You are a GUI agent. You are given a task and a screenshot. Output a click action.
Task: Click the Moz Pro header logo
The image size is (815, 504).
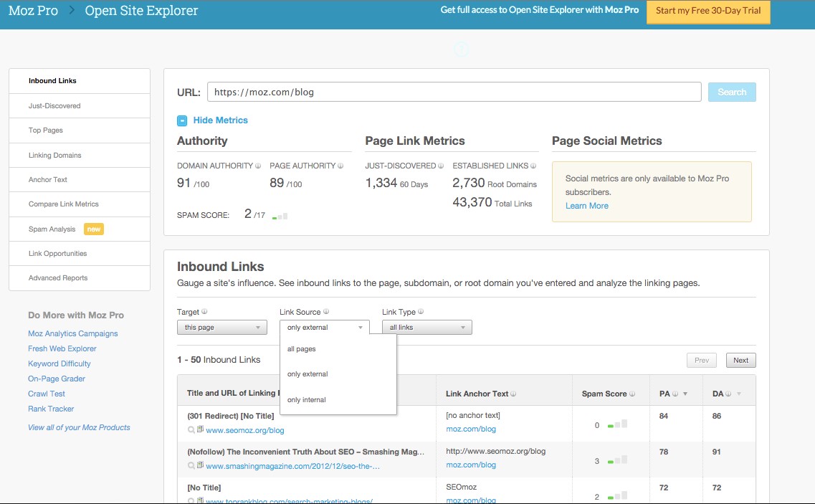coord(33,11)
